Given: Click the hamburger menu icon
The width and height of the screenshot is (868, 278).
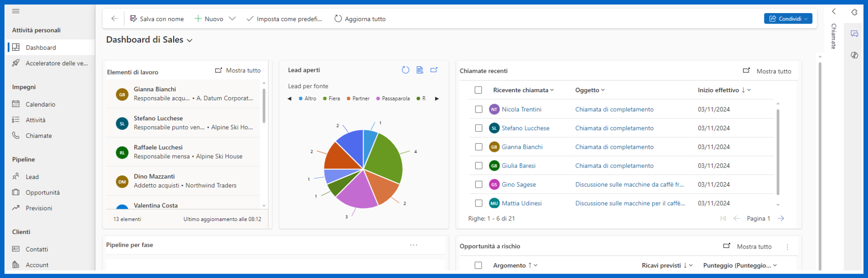Looking at the screenshot, I should (x=16, y=11).
